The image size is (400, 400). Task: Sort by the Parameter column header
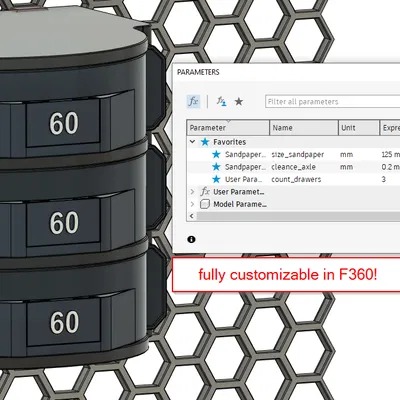pyautogui.click(x=228, y=128)
